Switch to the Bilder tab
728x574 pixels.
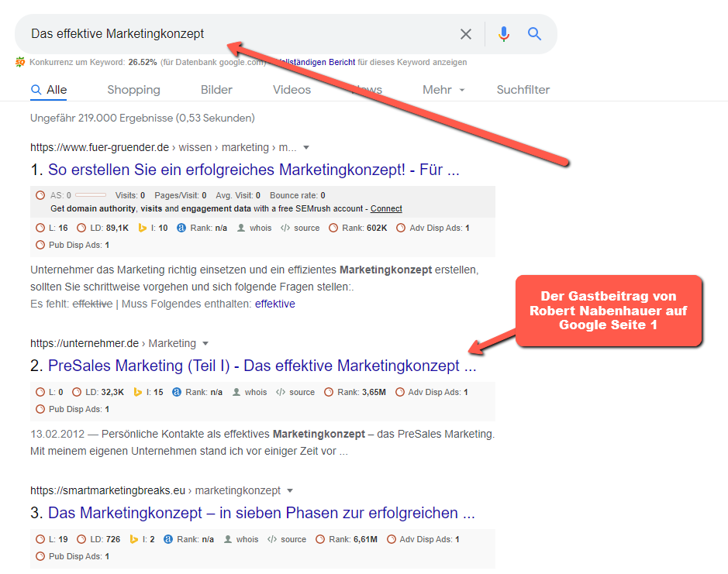click(216, 90)
